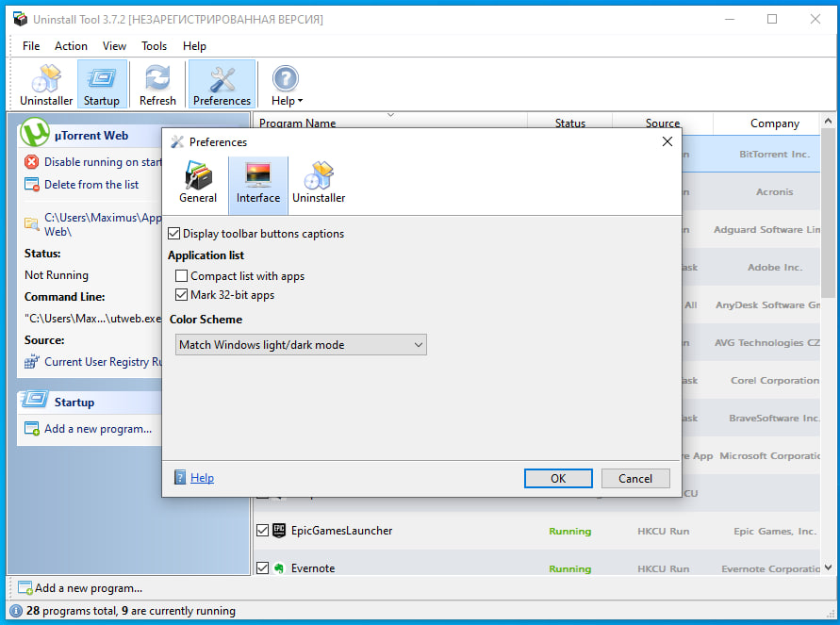Click Running status for Evernote
The image size is (840, 625).
570,568
